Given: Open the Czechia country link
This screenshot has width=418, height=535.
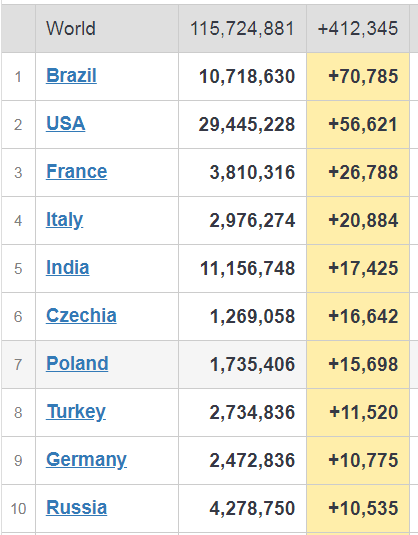Looking at the screenshot, I should [81, 316].
